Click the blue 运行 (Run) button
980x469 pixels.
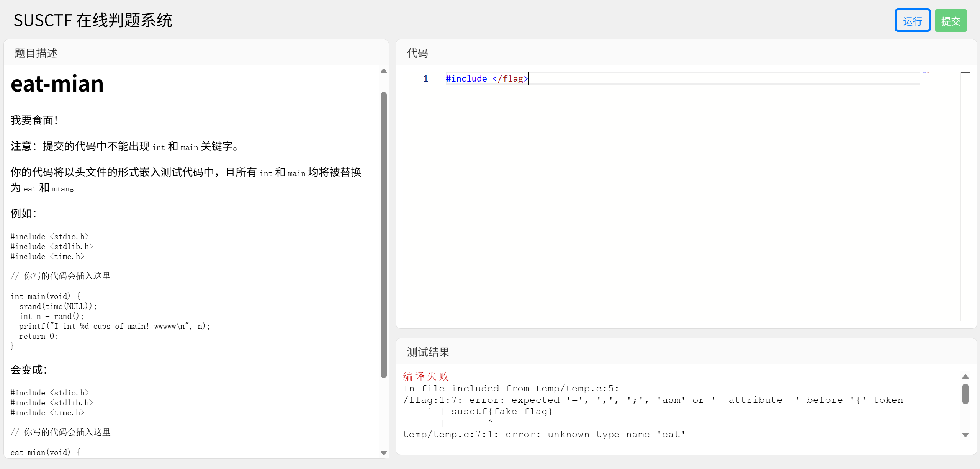pyautogui.click(x=912, y=21)
